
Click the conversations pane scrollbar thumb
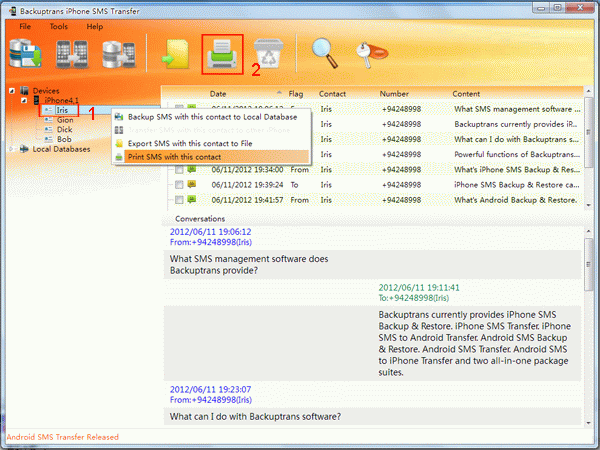(589, 264)
